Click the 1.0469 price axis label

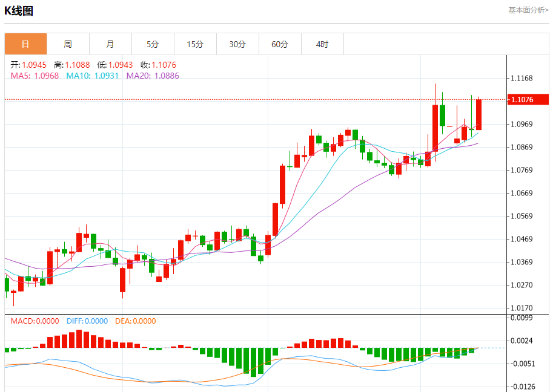pyautogui.click(x=522, y=239)
